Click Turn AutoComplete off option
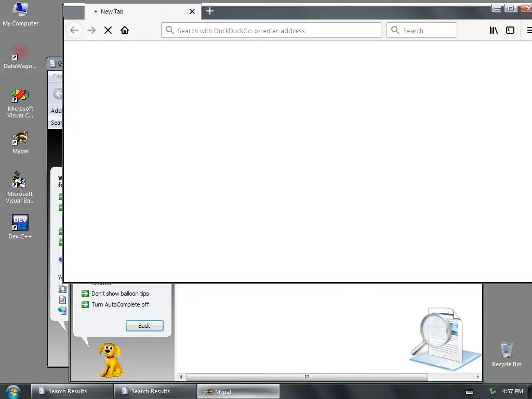This screenshot has height=399, width=532. pos(120,304)
